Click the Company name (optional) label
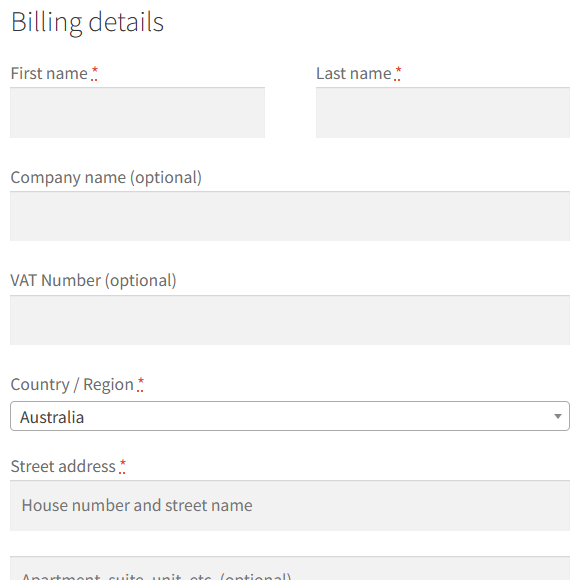The width and height of the screenshot is (580, 580). point(106,178)
